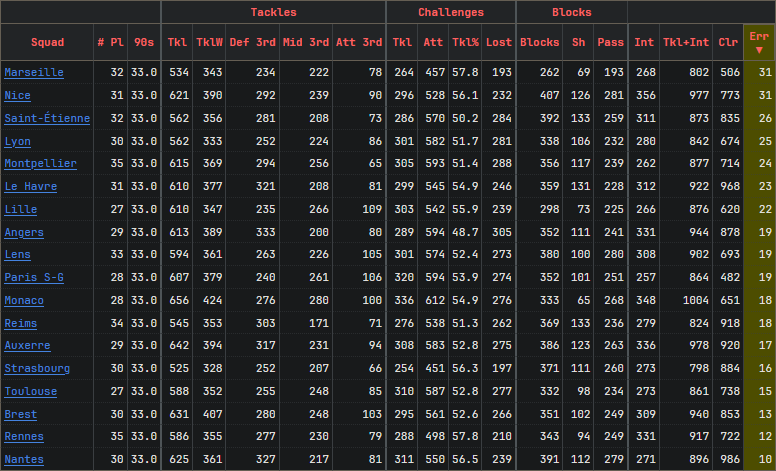Sort by Def 3rd column header
776x471 pixels.
coord(252,43)
